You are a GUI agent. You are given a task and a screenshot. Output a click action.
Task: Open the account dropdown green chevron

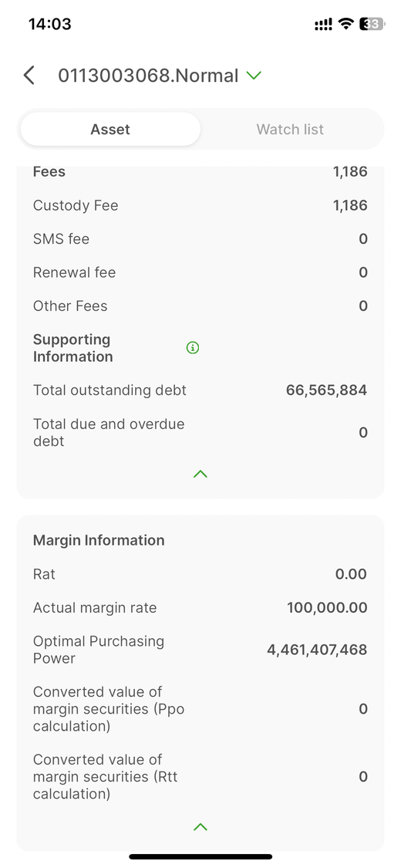pyautogui.click(x=254, y=76)
